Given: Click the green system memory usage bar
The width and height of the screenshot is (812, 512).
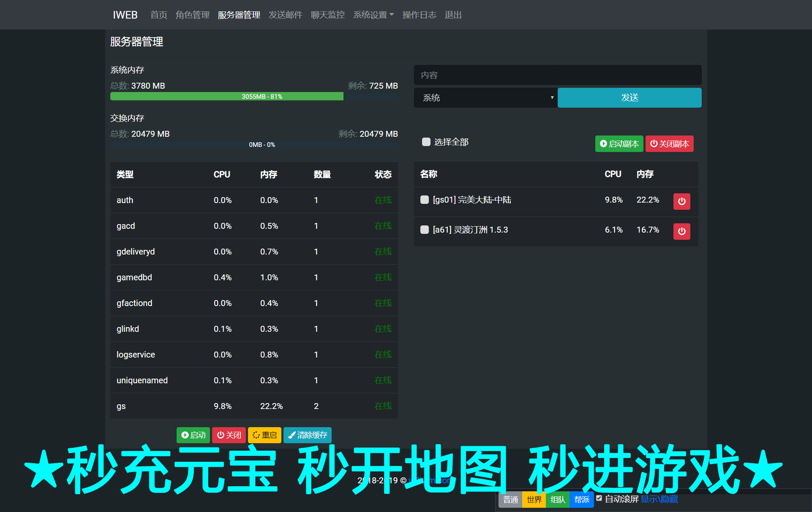Looking at the screenshot, I should coord(227,97).
